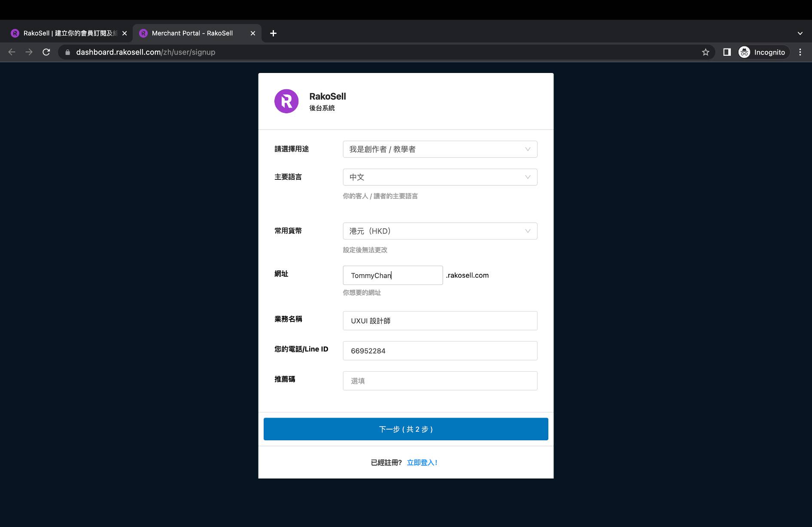
Task: Click the 業務名稱 business name field
Action: pos(440,321)
